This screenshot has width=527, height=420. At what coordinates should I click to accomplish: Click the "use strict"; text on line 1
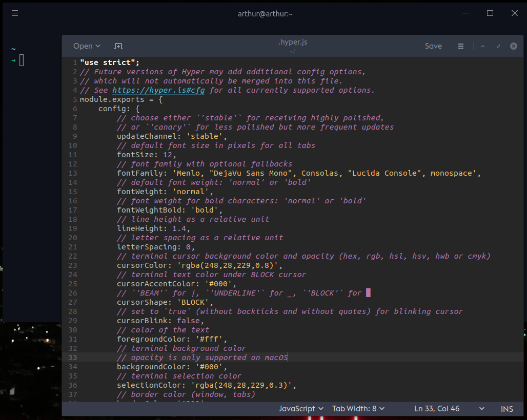point(109,62)
